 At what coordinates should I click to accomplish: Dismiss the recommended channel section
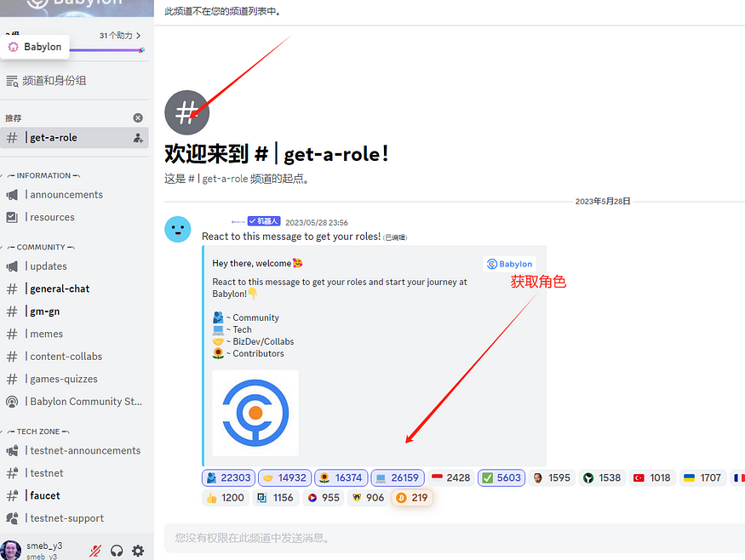click(x=138, y=117)
